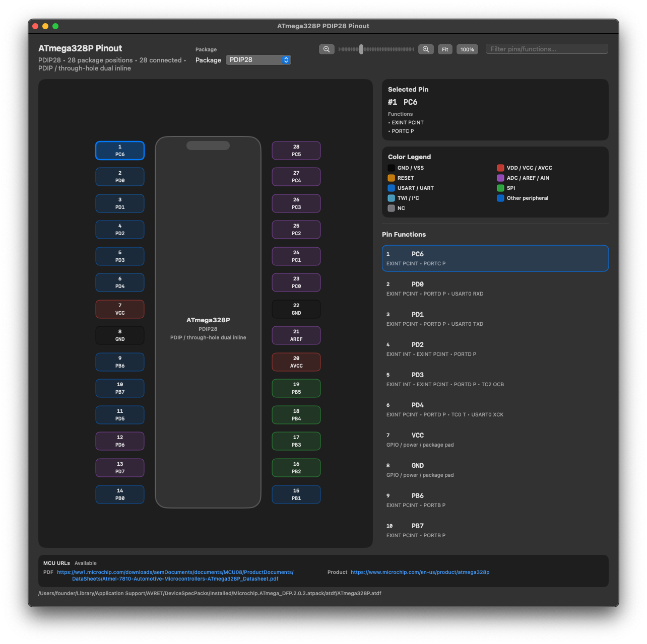Select pin 8 GND on the chip diagram
The image size is (647, 644).
click(120, 335)
